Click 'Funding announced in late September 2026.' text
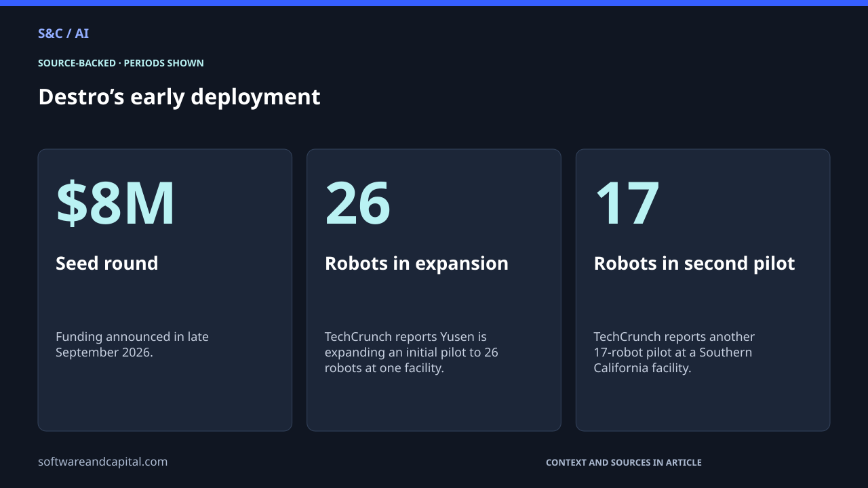 click(x=132, y=344)
